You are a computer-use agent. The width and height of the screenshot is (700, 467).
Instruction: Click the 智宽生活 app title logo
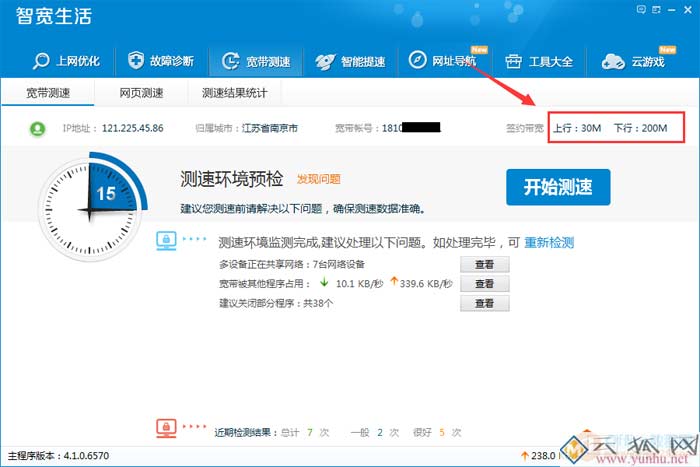[54, 16]
